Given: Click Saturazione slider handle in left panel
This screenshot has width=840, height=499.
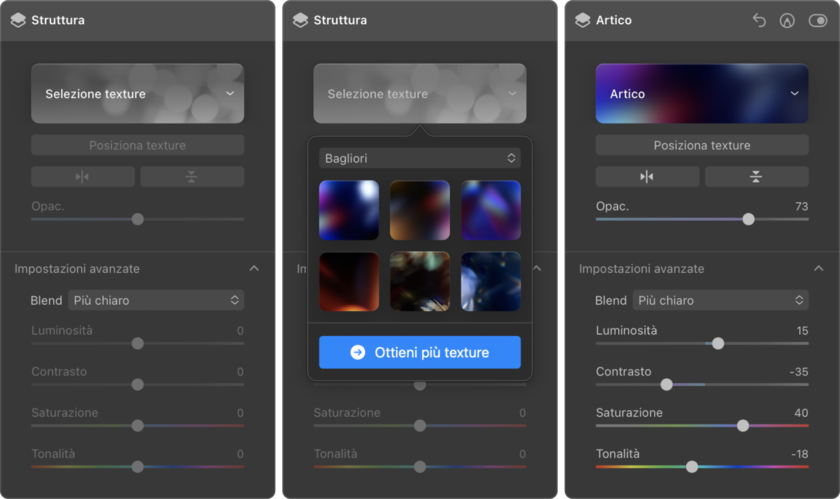Looking at the screenshot, I should pyautogui.click(x=138, y=426).
